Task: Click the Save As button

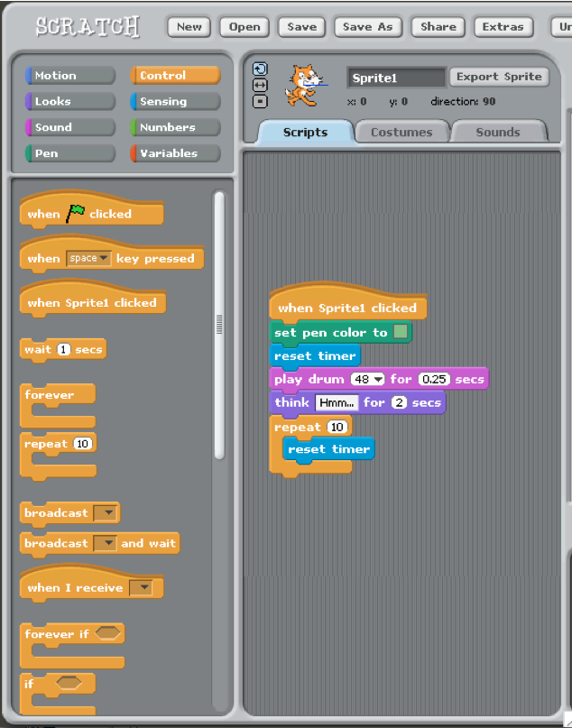Action: [x=368, y=27]
